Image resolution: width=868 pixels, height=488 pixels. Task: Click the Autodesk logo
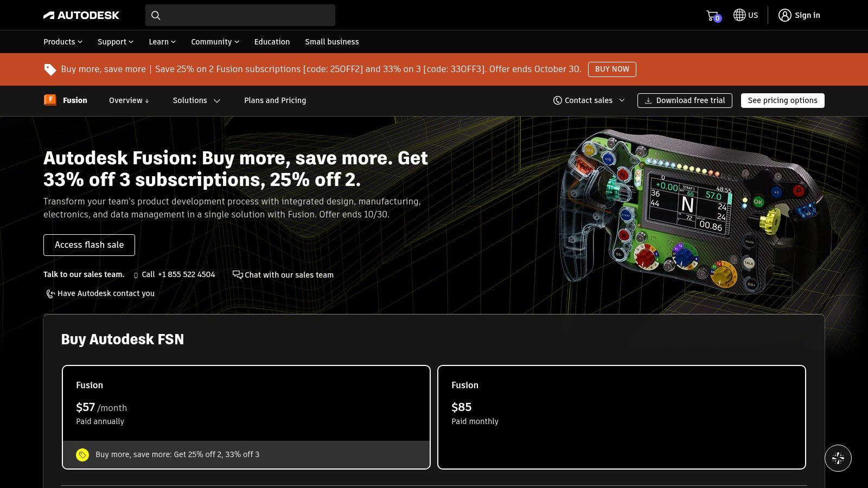click(81, 15)
